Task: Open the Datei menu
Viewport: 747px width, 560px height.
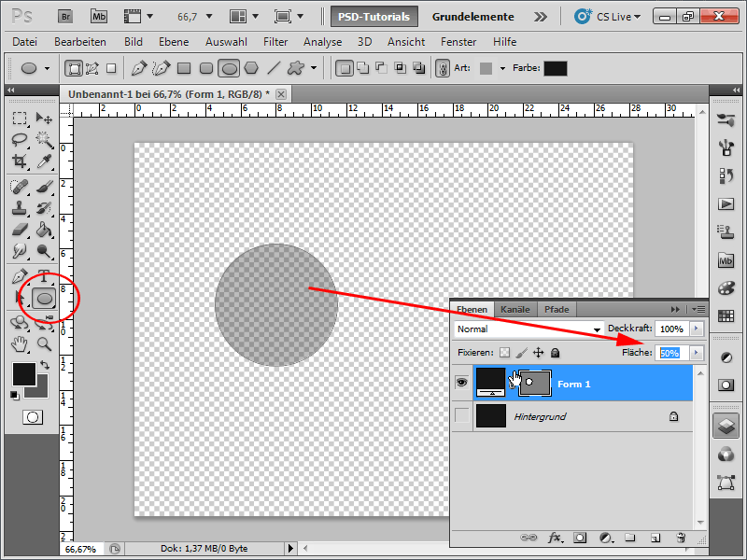Action: 25,42
